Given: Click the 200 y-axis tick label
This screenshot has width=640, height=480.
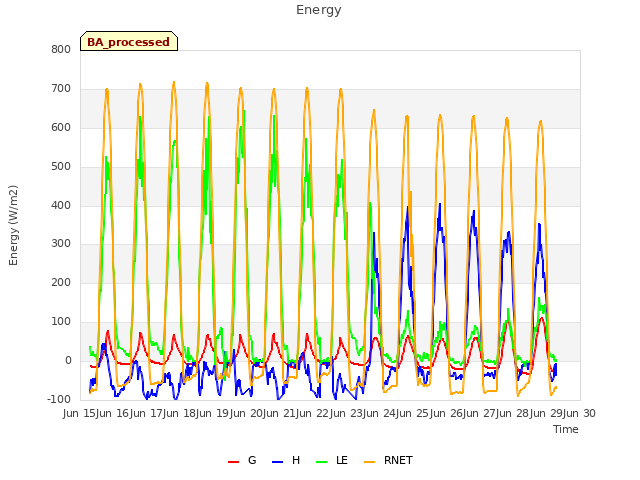Looking at the screenshot, I should pos(61,282).
